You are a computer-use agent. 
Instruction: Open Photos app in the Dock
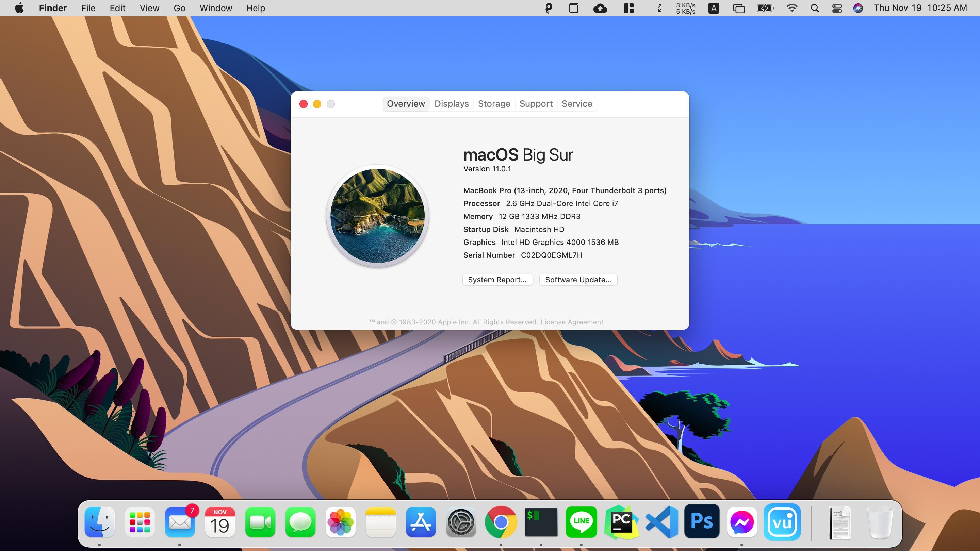click(341, 522)
